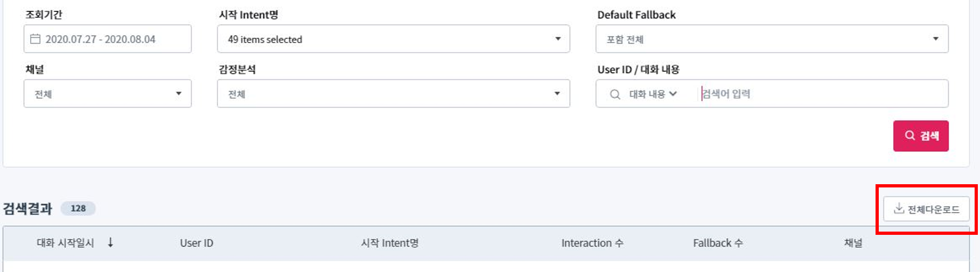Expand the 시작 Intent명 dropdown showing 49 items selected
This screenshot has width=980, height=272.
point(393,39)
